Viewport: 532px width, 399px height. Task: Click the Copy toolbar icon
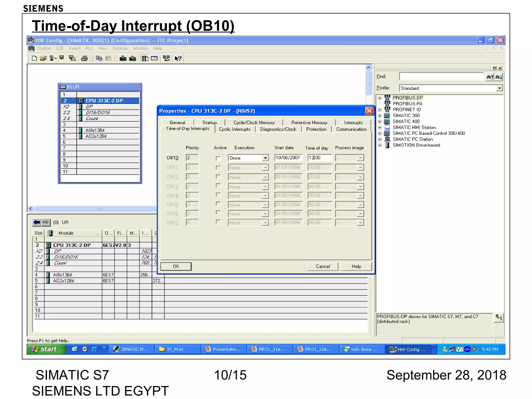tap(99, 58)
